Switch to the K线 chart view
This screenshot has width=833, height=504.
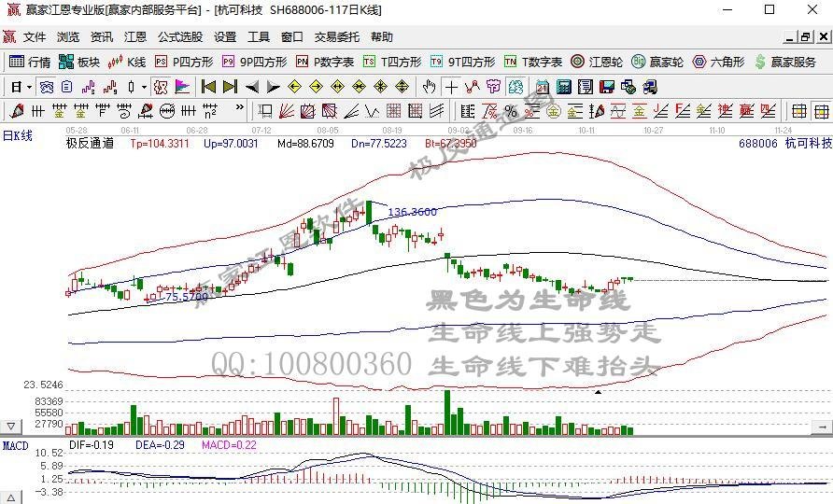[x=126, y=63]
